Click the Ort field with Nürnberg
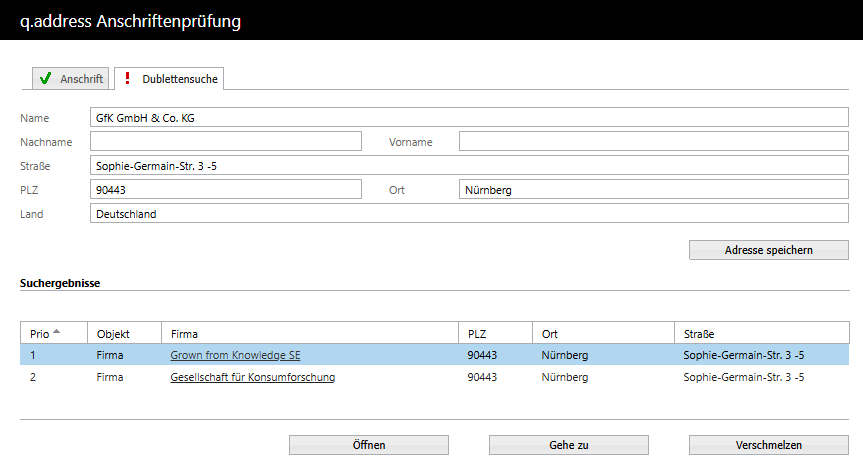 tap(653, 190)
